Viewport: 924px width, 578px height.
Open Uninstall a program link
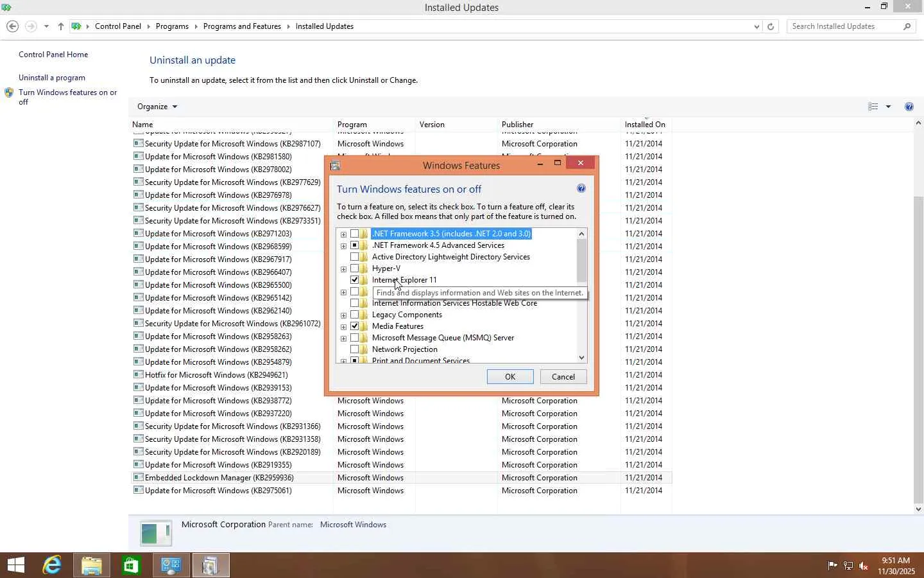coord(52,78)
